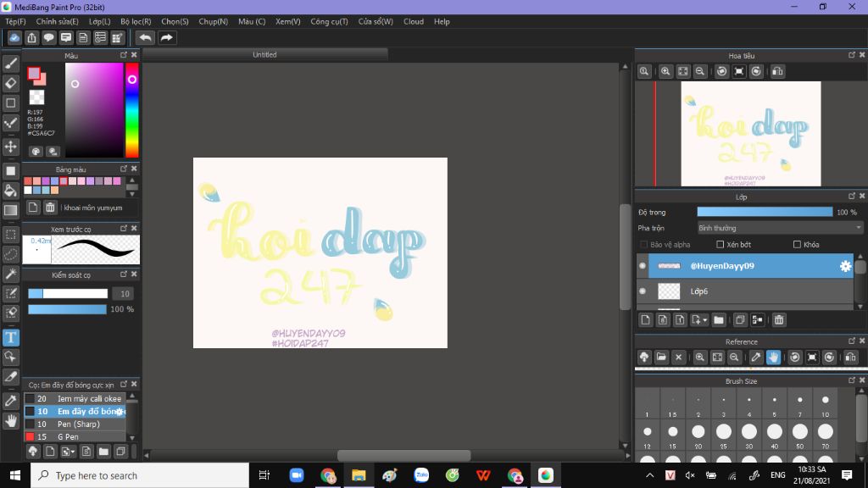868x488 pixels.
Task: Delete layer with the trash icon
Action: click(779, 319)
